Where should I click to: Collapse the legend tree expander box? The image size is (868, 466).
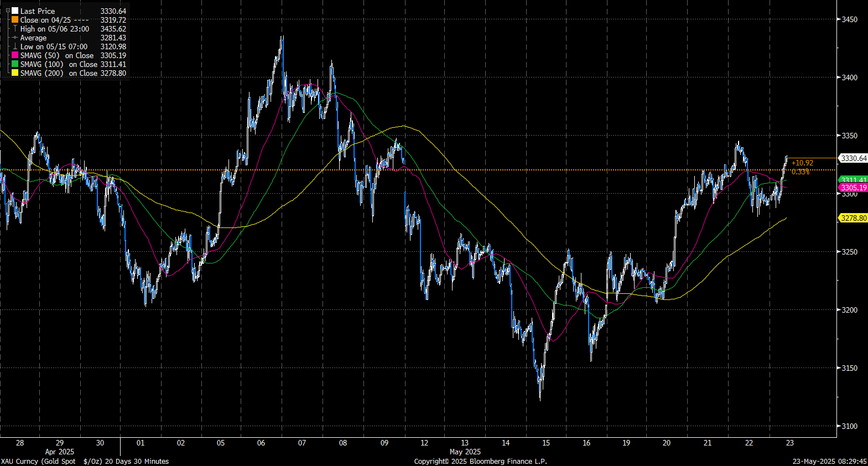(x=8, y=11)
